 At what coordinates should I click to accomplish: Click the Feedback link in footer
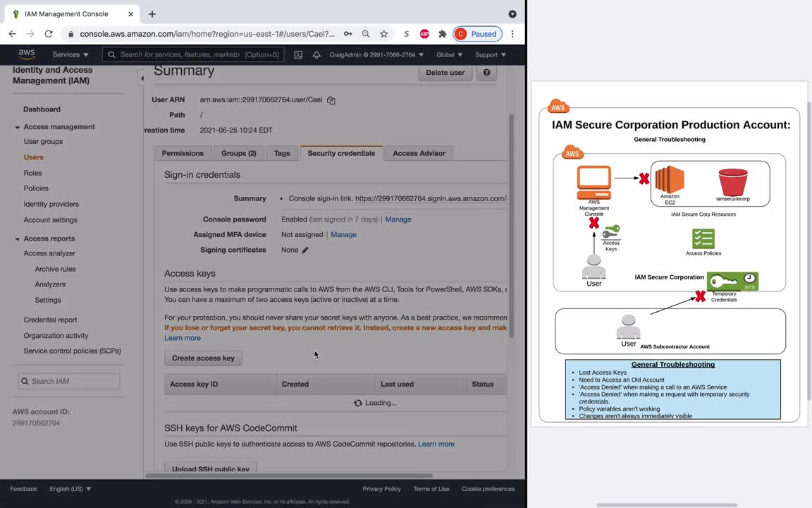(23, 489)
